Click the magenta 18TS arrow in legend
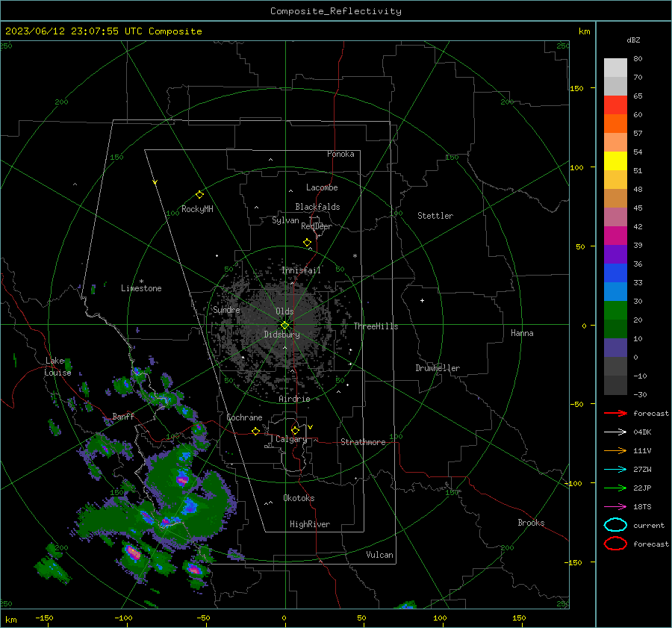 point(615,507)
